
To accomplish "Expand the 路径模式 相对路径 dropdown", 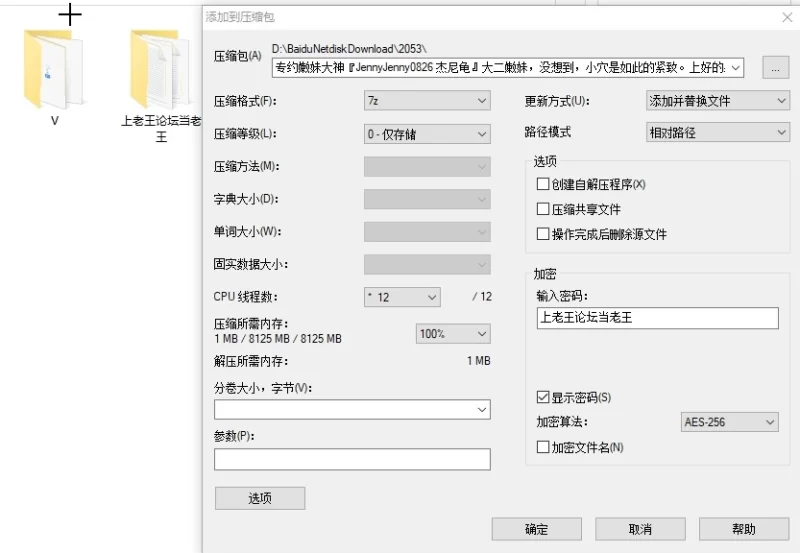I will [718, 132].
